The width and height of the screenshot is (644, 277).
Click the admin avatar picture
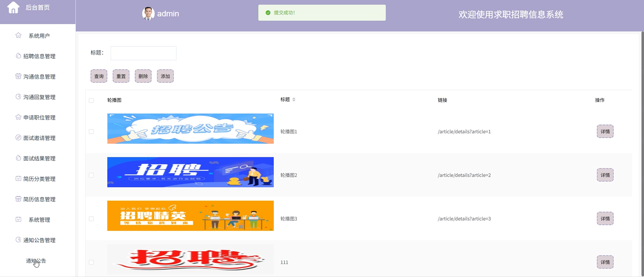[148, 13]
